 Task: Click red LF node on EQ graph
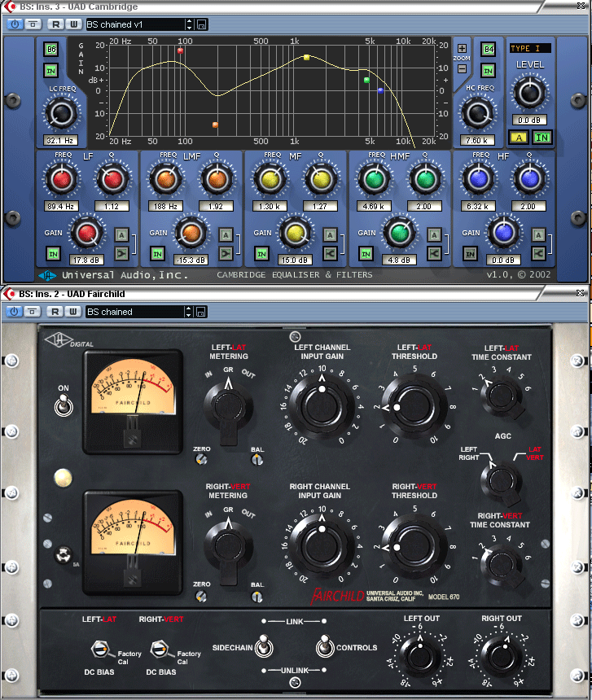pyautogui.click(x=180, y=50)
